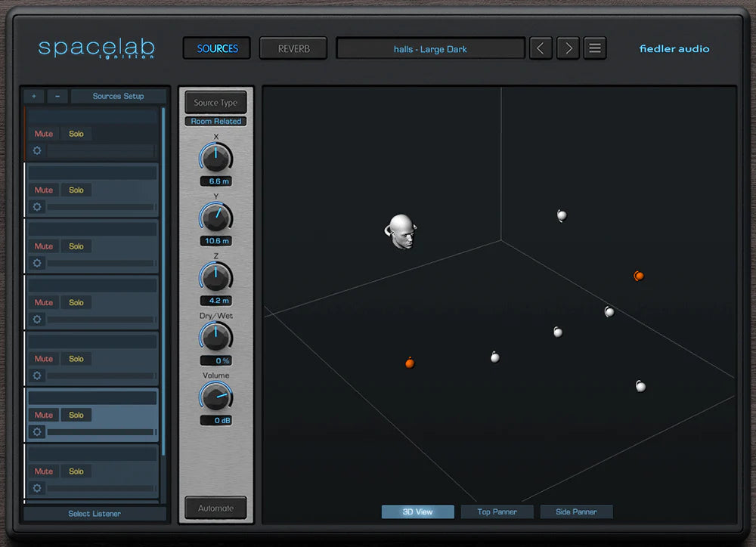Viewport: 756px width, 547px height.
Task: Click the next preset right arrow
Action: 568,48
